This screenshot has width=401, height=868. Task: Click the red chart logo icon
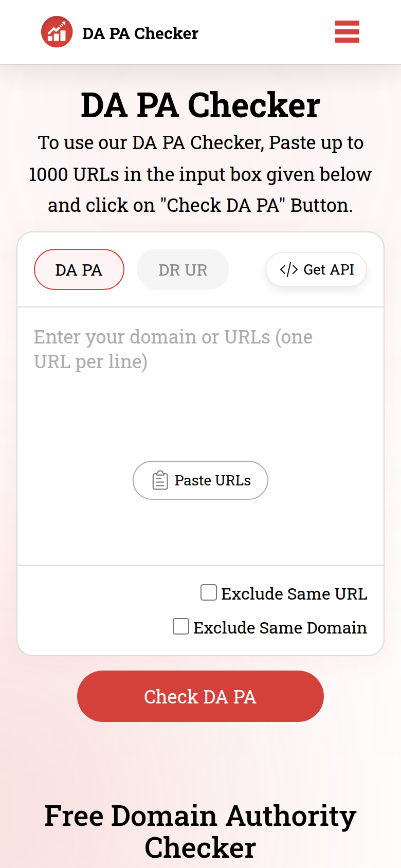[x=57, y=32]
